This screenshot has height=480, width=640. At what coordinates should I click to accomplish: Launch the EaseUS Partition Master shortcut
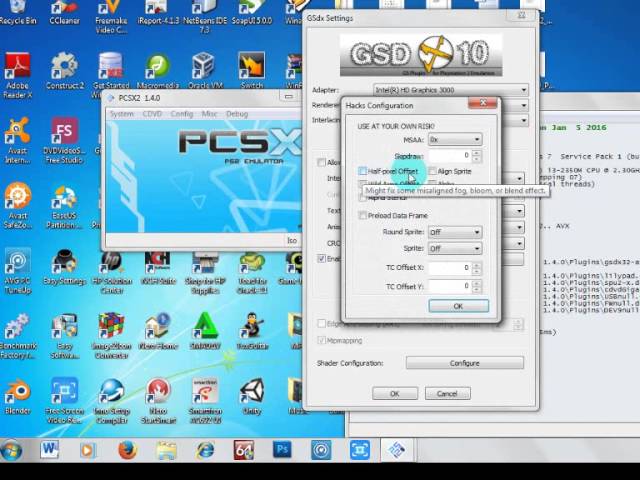pyautogui.click(x=64, y=206)
